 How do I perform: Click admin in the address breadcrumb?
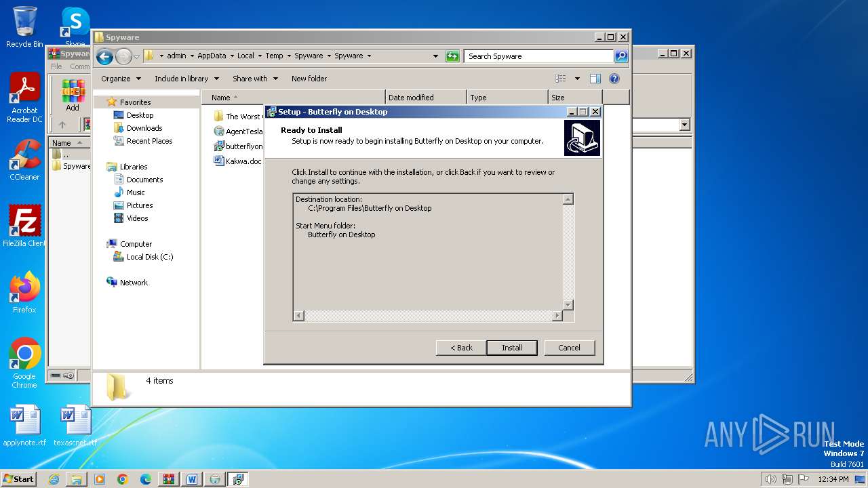(176, 56)
